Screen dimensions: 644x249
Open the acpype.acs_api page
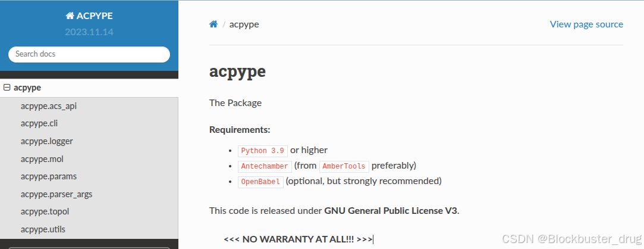tap(49, 106)
